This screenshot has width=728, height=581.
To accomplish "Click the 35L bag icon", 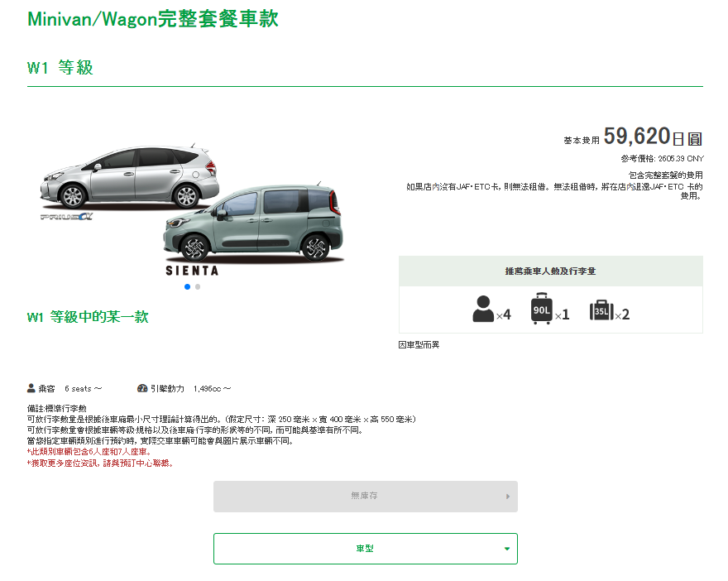I will click(601, 310).
